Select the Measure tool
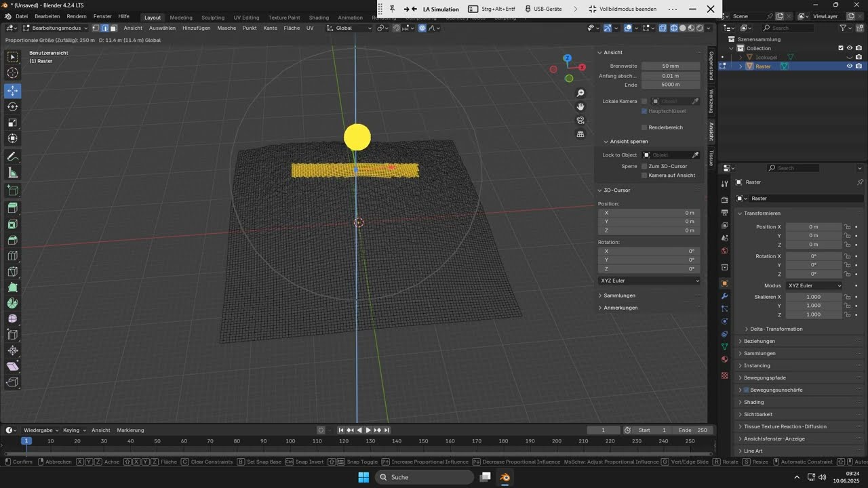This screenshot has width=868, height=488. pyautogui.click(x=13, y=173)
